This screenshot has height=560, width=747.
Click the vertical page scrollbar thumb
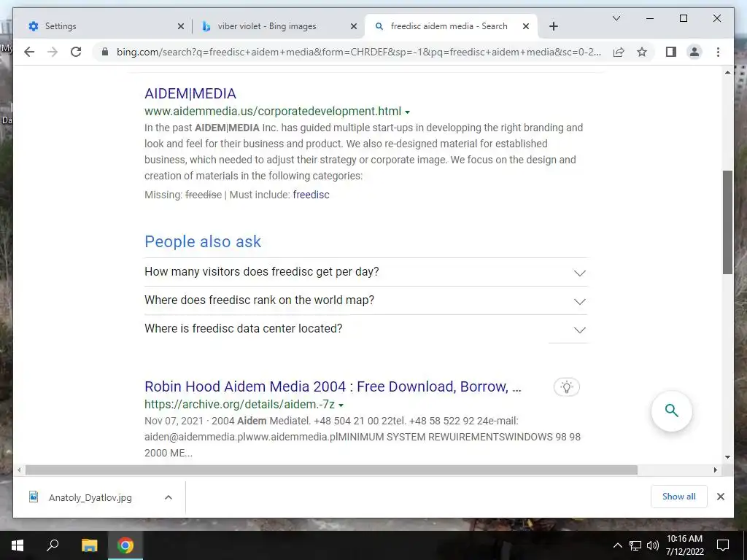[727, 222]
